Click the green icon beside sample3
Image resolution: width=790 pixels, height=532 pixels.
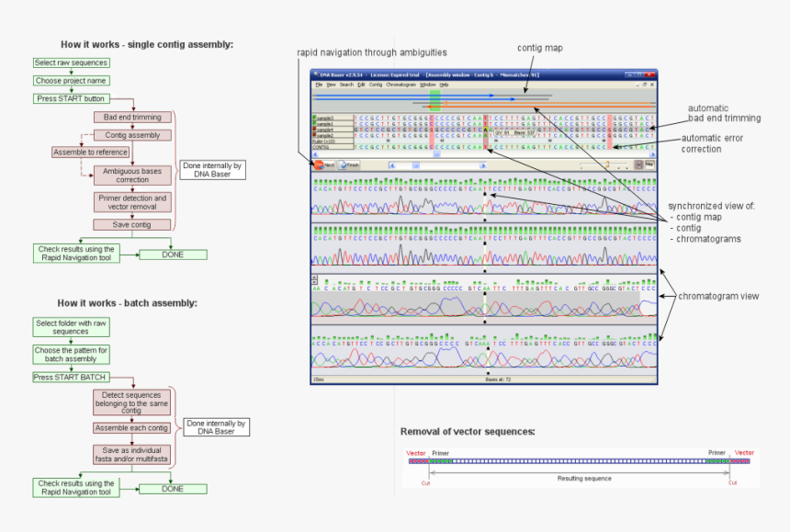point(314,118)
